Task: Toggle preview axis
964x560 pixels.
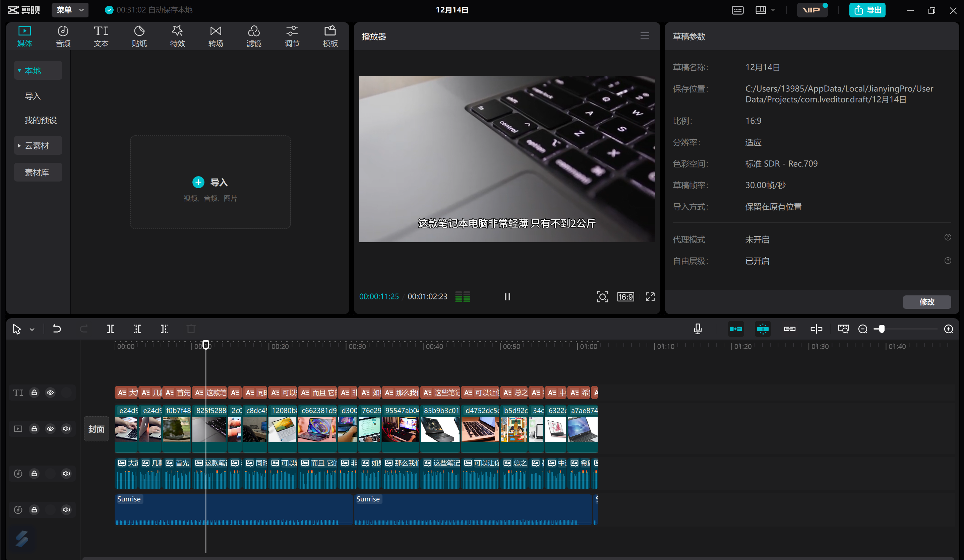Action: click(816, 329)
